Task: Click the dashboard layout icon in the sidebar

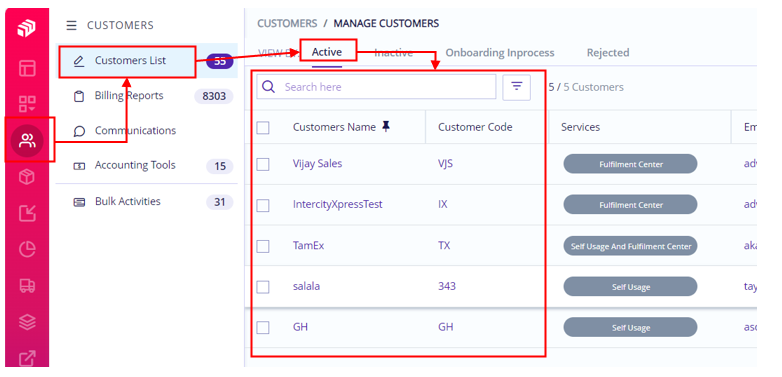Action: [27, 68]
